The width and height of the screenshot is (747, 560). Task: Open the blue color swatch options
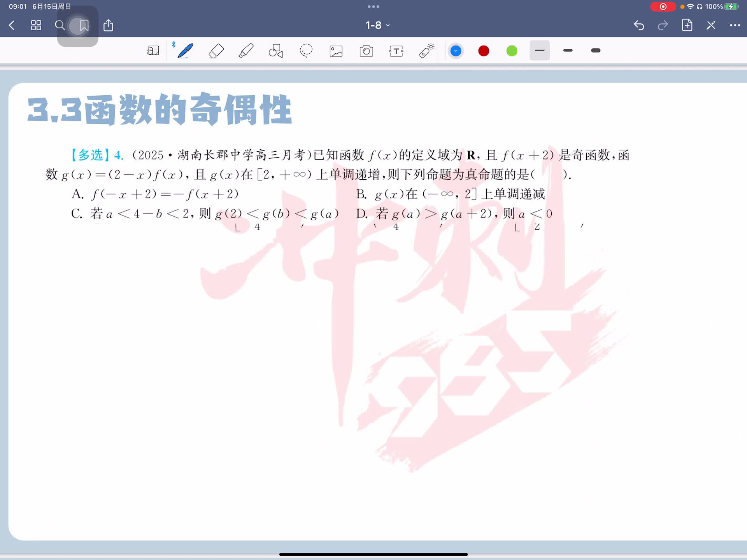pyautogui.click(x=456, y=51)
